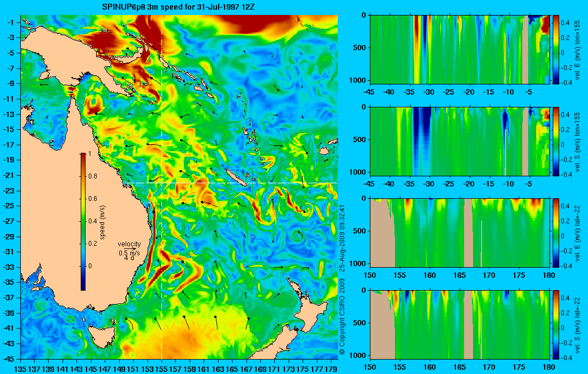This screenshot has width=588, height=374.
Task: Click the "vel. E (m/s) lon=155" label
Action: click(578, 50)
